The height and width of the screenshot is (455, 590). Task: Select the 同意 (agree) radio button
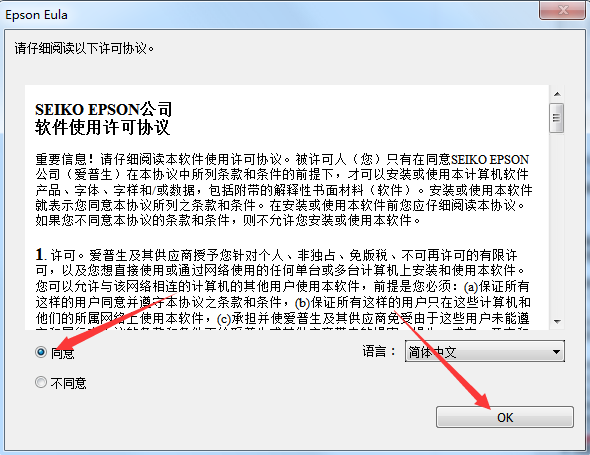[x=41, y=352]
